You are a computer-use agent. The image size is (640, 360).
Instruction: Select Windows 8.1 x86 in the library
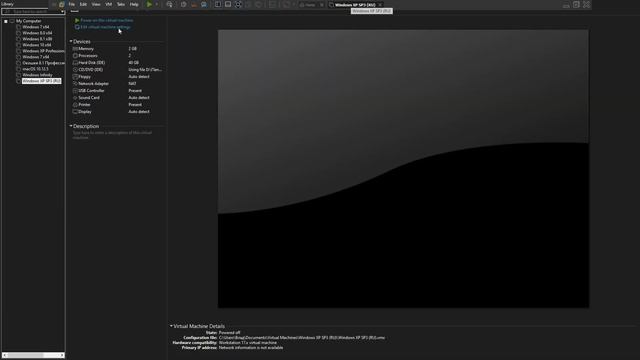[x=37, y=39]
